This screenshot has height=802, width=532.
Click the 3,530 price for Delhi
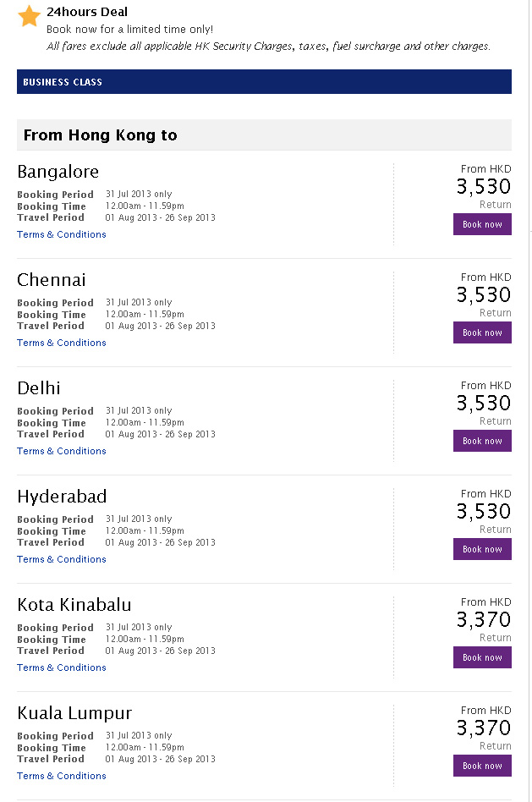point(484,403)
